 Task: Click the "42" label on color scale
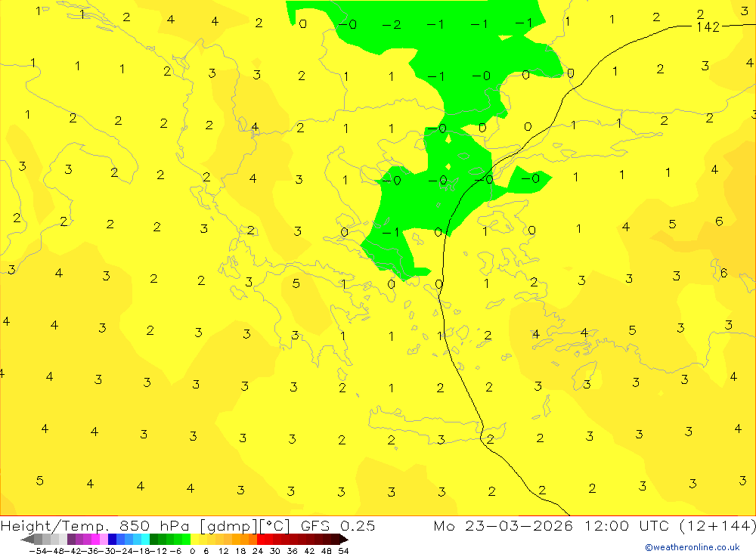309,551
